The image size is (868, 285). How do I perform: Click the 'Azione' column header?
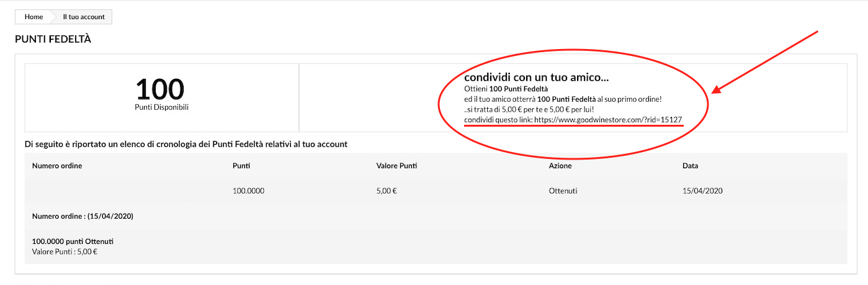pos(560,166)
